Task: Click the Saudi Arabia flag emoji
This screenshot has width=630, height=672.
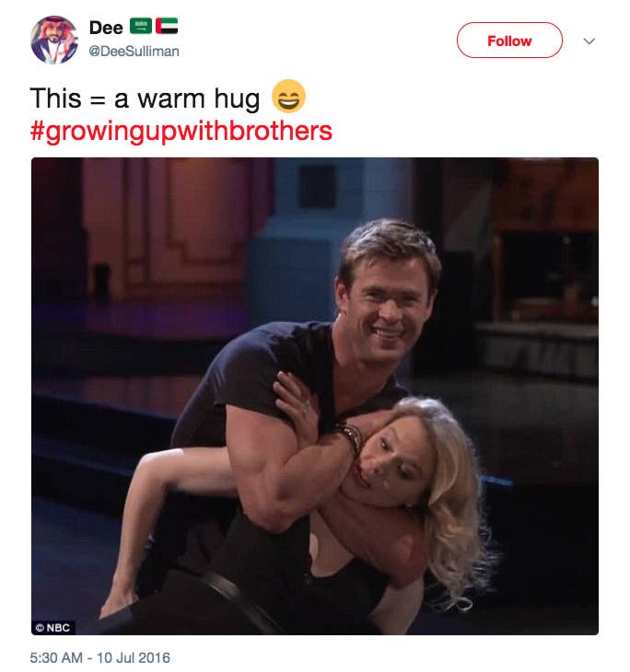Action: [141, 26]
